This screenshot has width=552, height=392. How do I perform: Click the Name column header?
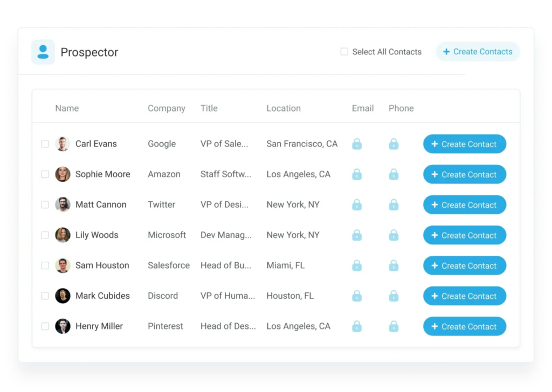pos(67,108)
